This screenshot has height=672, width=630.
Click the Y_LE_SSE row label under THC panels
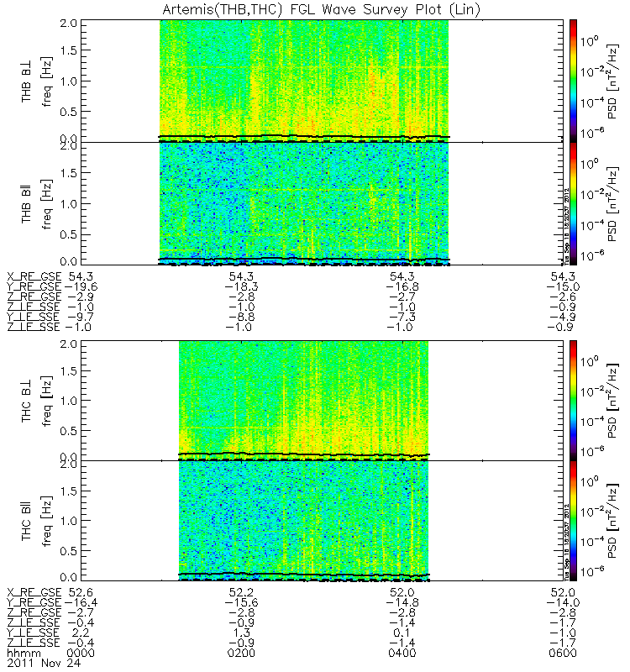(x=34, y=633)
